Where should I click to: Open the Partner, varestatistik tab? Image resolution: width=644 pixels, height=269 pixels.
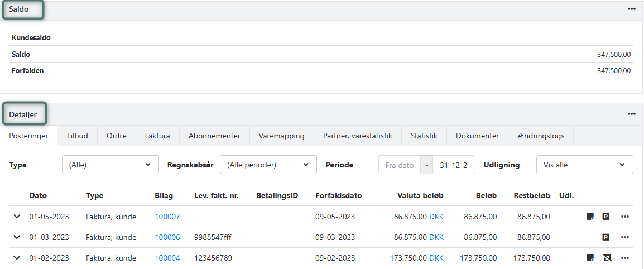pos(358,136)
